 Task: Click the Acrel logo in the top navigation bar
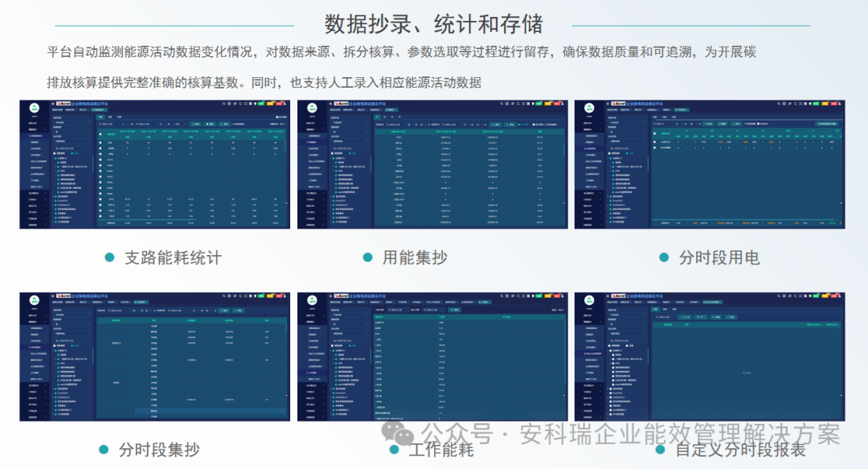point(62,104)
